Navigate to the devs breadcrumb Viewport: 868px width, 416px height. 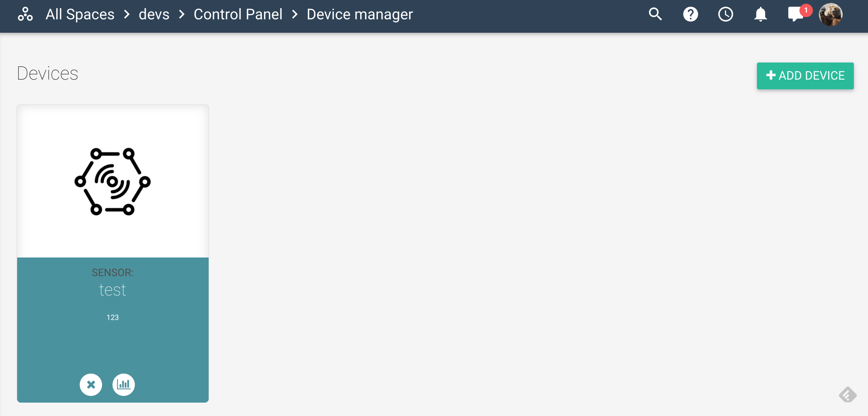coord(154,15)
